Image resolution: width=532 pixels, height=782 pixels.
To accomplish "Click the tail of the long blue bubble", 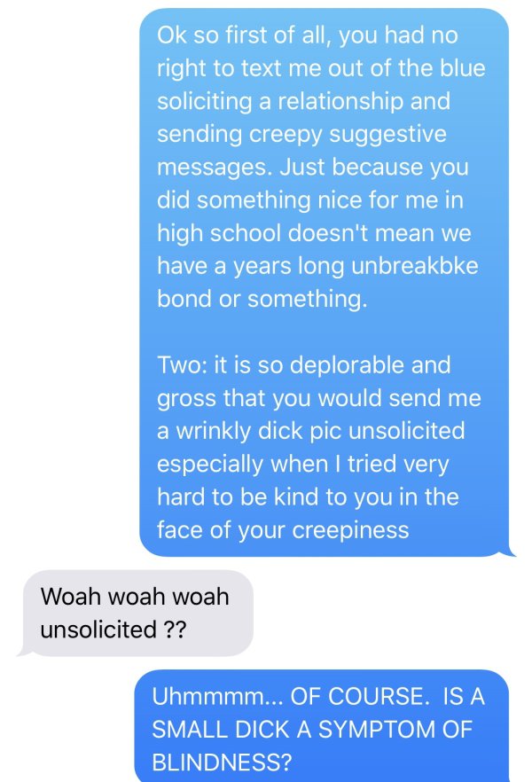I will coord(507,551).
